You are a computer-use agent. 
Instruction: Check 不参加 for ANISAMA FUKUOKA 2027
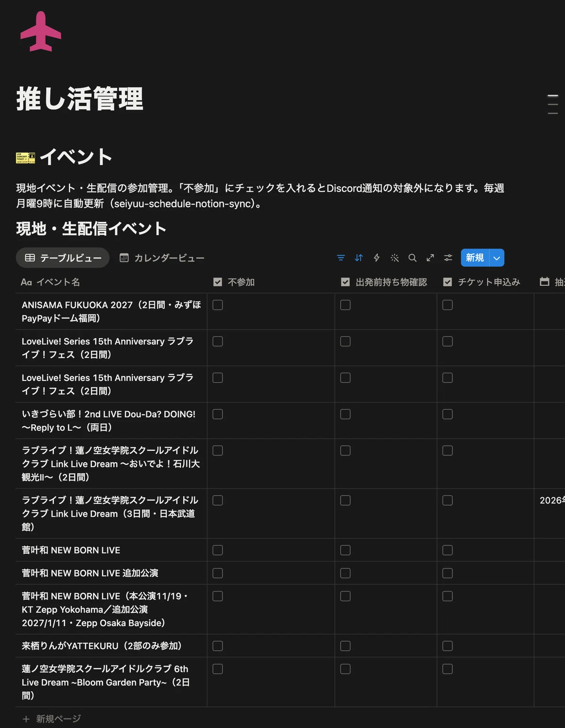[218, 305]
